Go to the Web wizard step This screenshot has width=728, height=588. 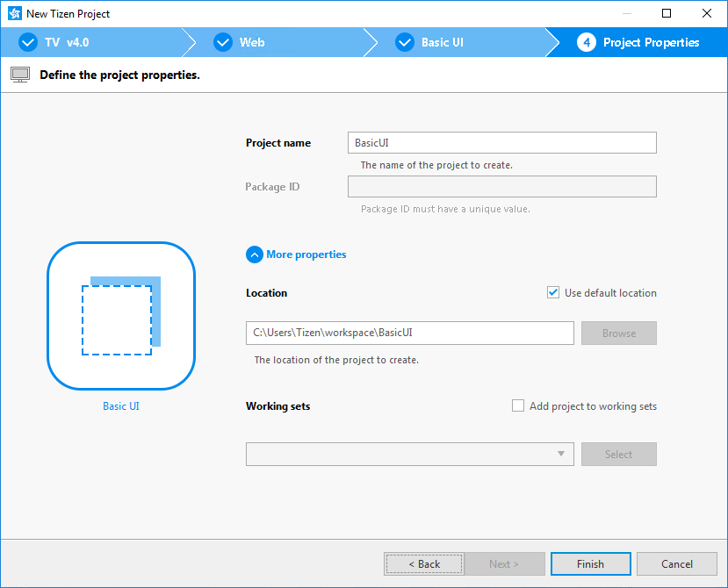(x=252, y=42)
